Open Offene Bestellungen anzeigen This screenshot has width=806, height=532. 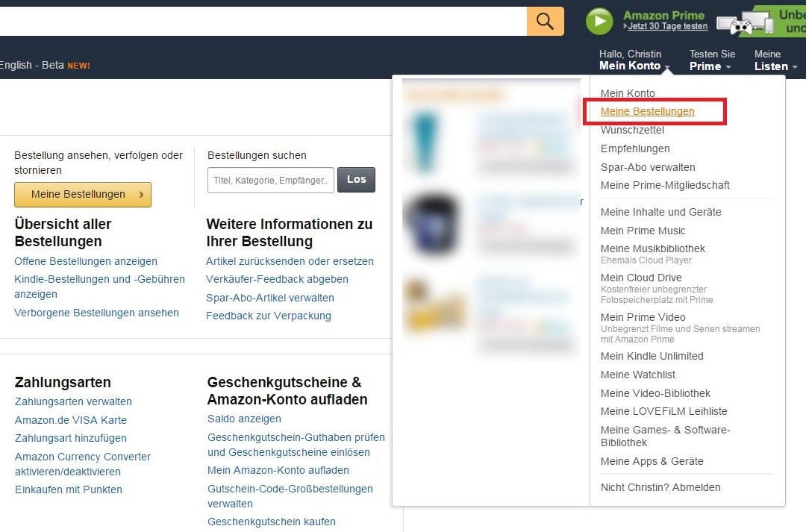point(86,261)
